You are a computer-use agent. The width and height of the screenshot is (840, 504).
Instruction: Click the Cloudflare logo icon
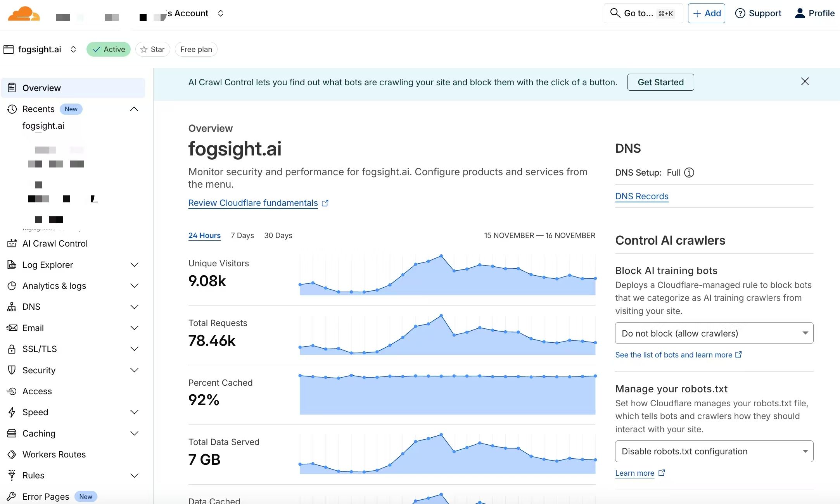(x=24, y=14)
